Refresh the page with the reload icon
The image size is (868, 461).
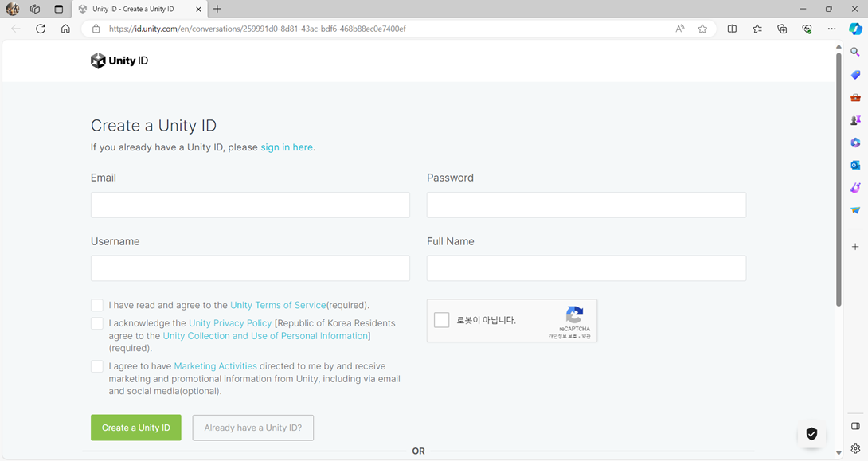point(41,29)
